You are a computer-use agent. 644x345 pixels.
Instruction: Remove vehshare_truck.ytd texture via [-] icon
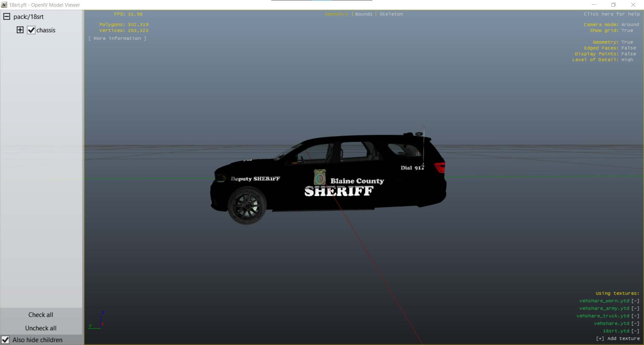click(x=635, y=316)
